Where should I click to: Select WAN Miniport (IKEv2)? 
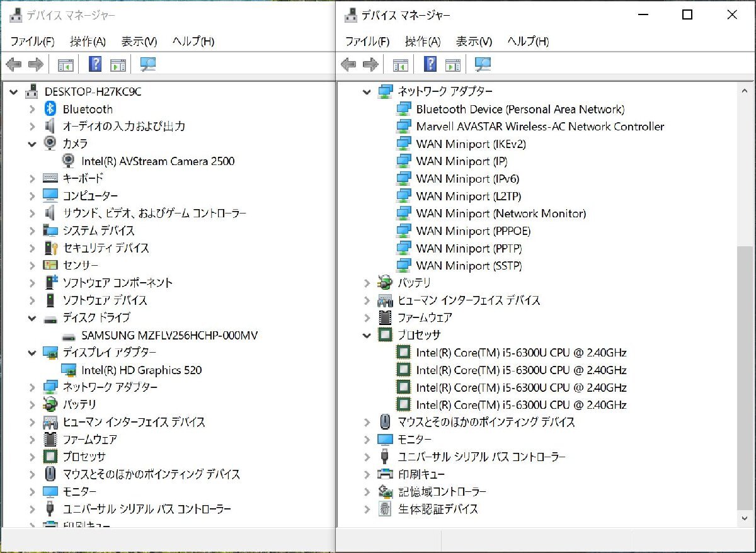coord(471,144)
